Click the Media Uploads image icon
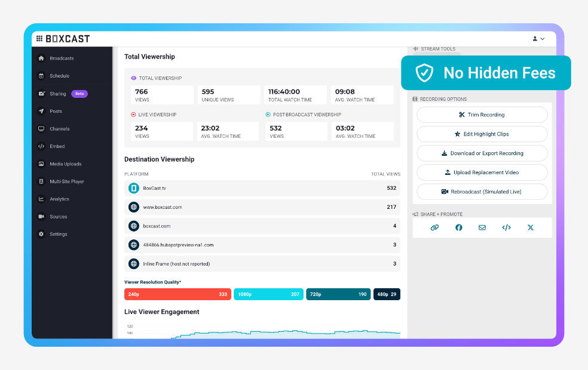This screenshot has width=588, height=370. [x=41, y=164]
